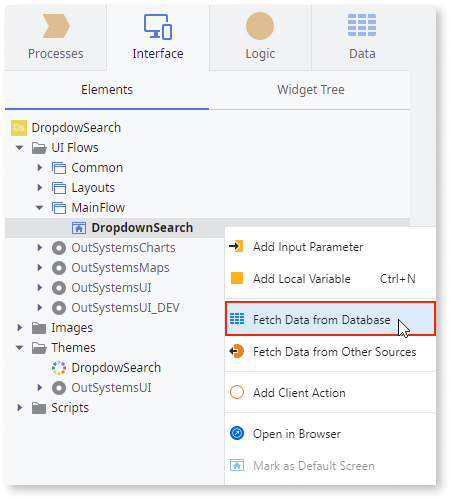
Task: Collapse the UI Flows folder
Action: [20, 148]
